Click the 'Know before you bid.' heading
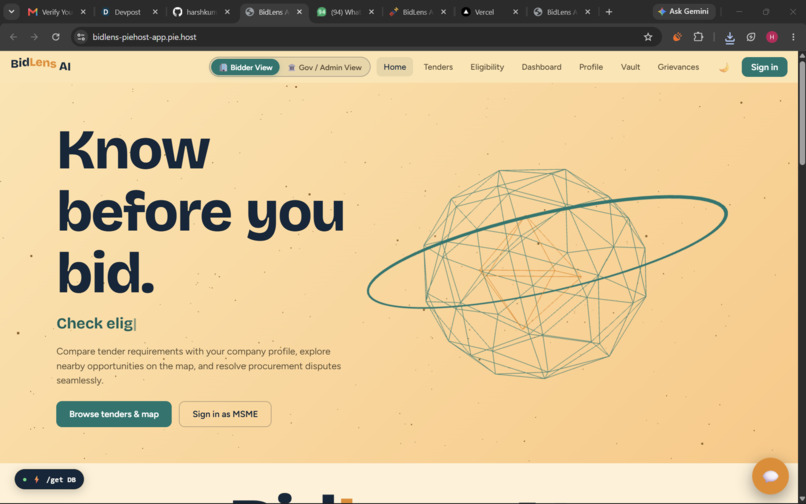806x504 pixels. point(200,211)
